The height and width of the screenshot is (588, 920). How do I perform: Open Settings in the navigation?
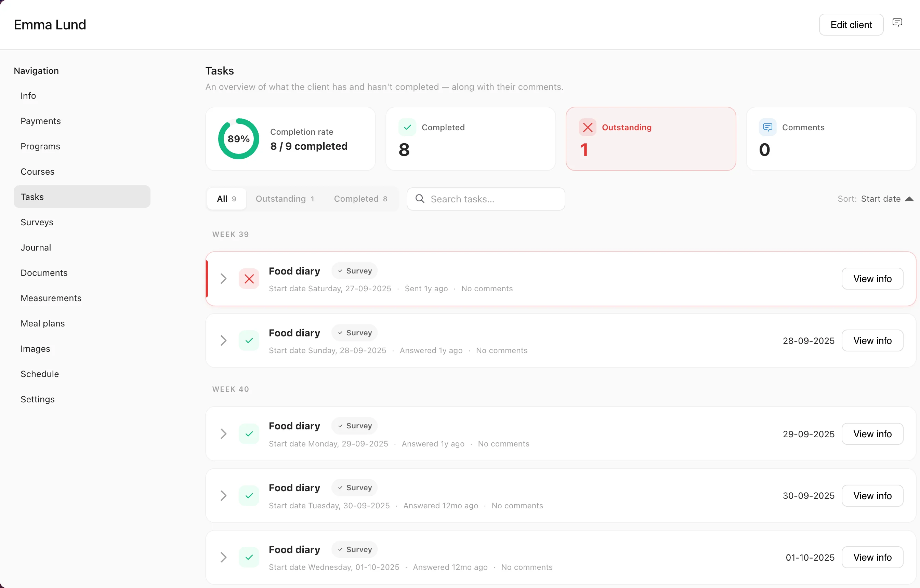(37, 399)
